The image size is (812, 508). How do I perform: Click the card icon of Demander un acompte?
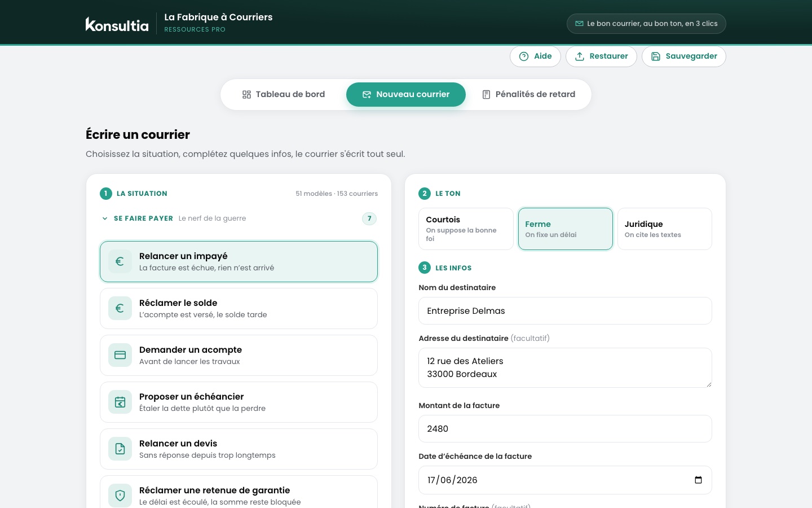click(x=120, y=355)
